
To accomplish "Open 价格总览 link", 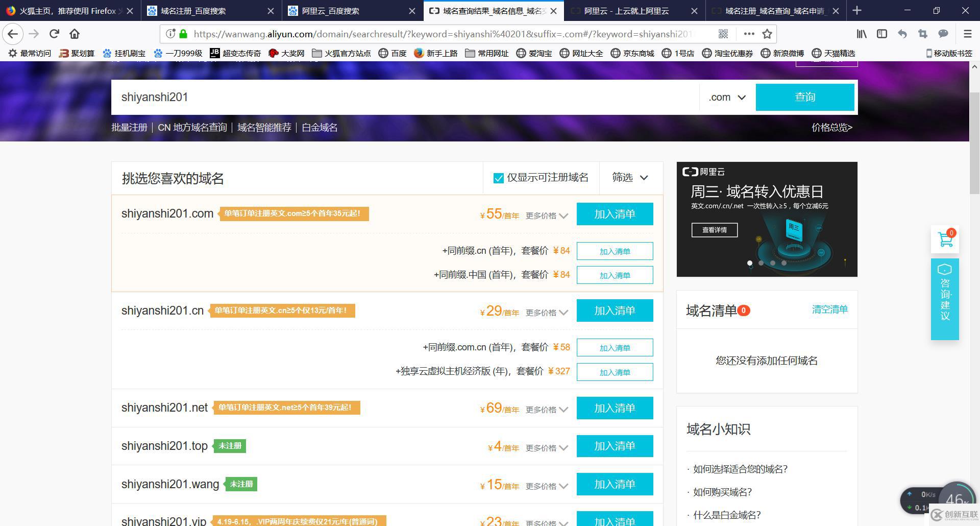I will pos(832,127).
